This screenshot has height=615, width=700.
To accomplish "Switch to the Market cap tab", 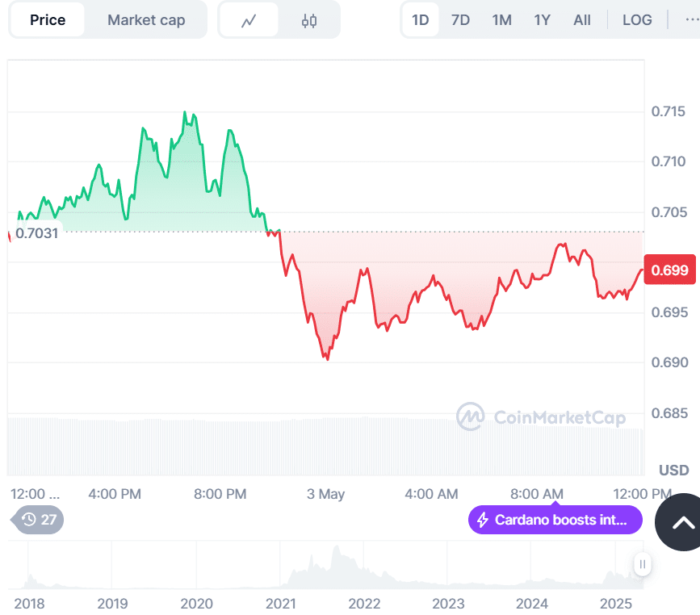I will click(x=146, y=20).
